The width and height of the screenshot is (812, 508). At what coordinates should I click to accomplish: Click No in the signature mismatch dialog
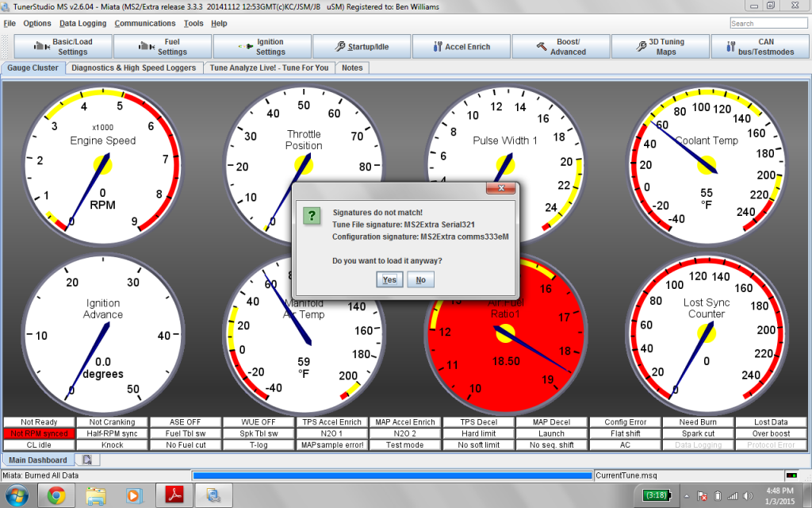coord(420,279)
